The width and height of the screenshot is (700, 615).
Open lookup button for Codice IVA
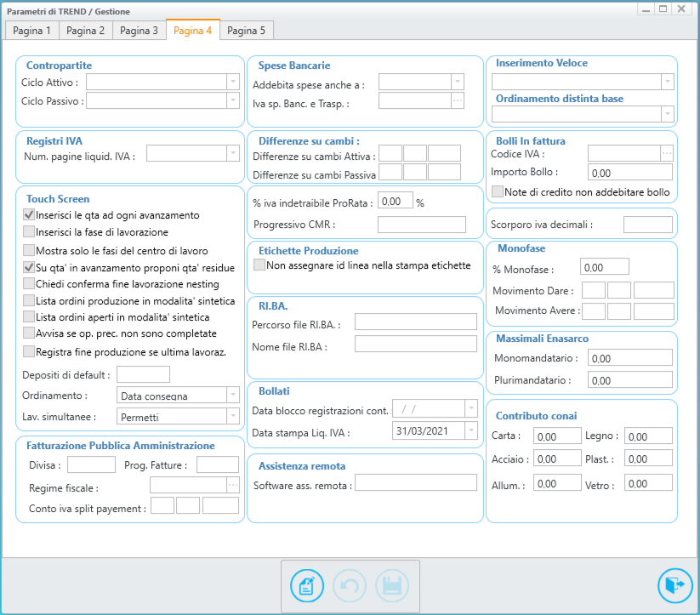[667, 153]
